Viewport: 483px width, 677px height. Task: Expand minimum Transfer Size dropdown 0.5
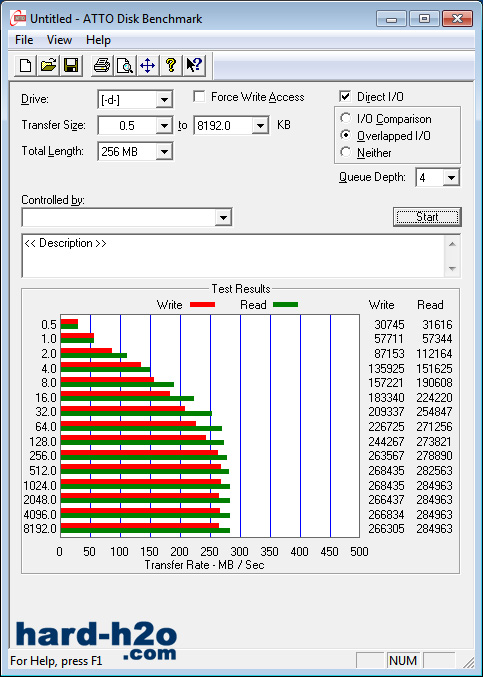point(164,126)
